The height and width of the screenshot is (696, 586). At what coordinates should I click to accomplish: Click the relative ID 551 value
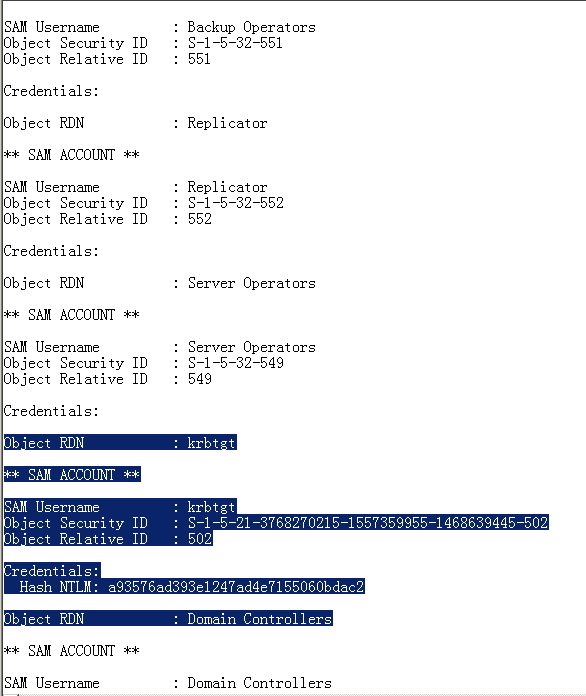coord(199,59)
